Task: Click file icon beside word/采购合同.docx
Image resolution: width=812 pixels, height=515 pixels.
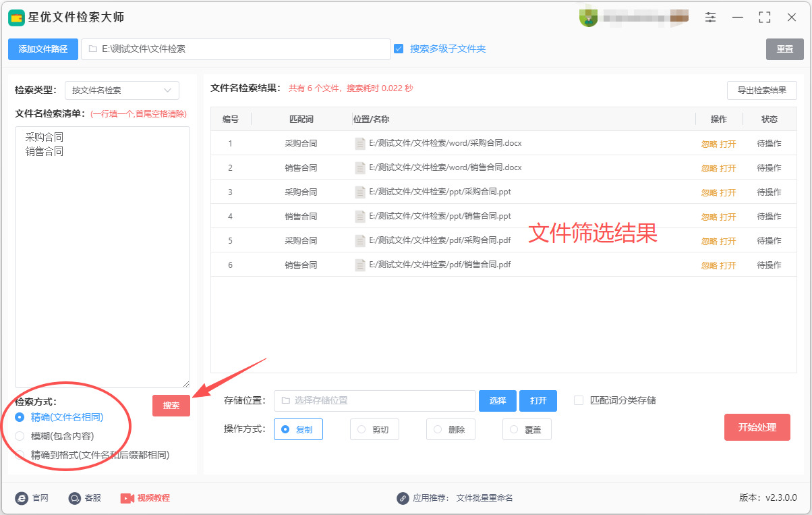Action: pyautogui.click(x=360, y=143)
